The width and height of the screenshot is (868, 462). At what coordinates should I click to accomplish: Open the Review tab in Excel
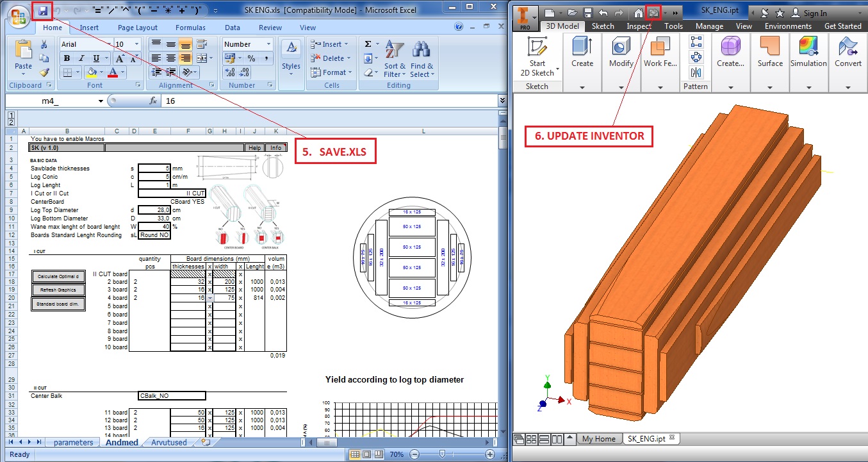[270, 28]
